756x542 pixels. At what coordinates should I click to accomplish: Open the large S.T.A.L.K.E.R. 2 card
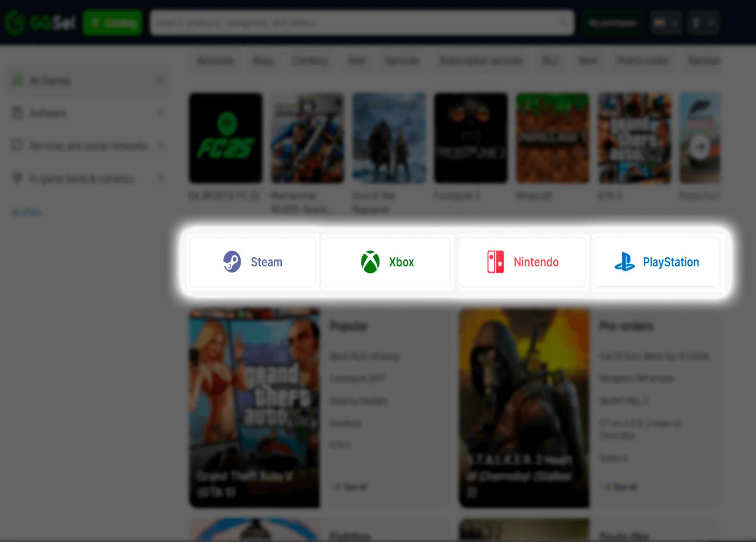pyautogui.click(x=524, y=408)
